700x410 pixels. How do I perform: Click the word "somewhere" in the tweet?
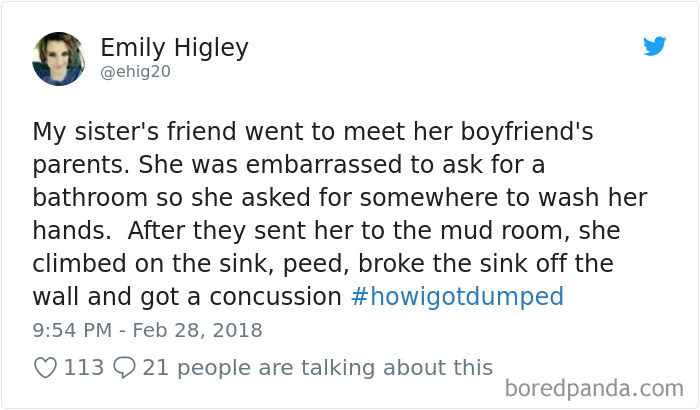point(429,198)
